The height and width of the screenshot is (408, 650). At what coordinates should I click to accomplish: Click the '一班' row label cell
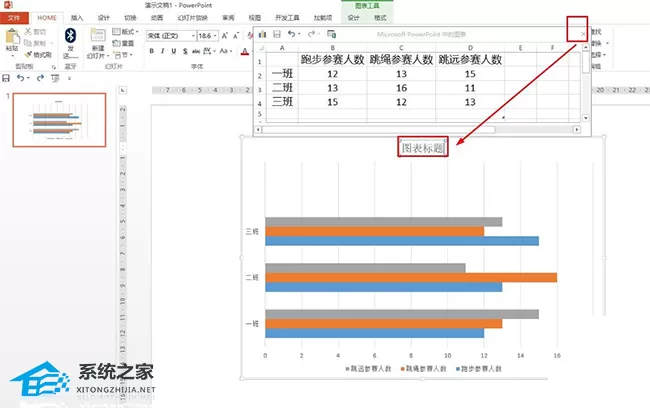(x=282, y=74)
